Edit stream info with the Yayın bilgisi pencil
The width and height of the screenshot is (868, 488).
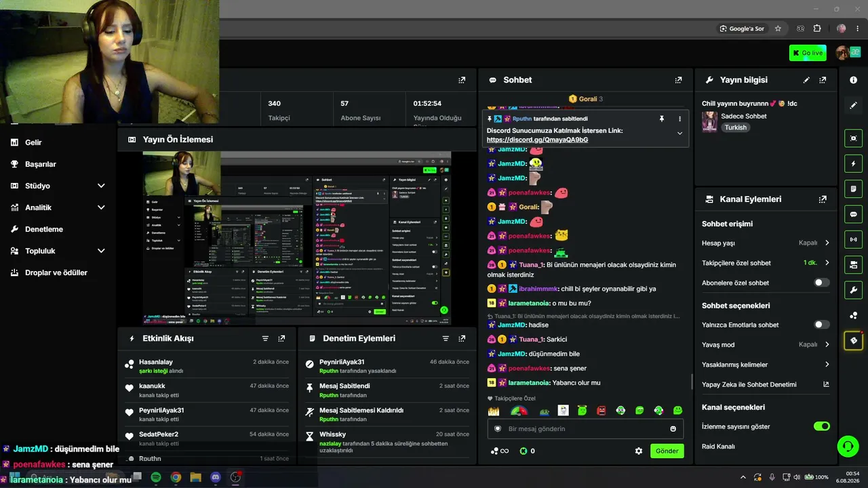pos(806,80)
